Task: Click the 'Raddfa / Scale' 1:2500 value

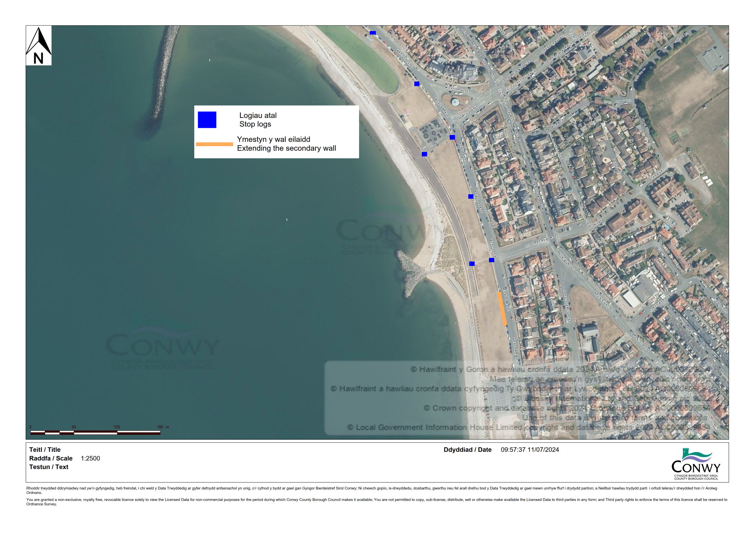Action: coord(90,458)
